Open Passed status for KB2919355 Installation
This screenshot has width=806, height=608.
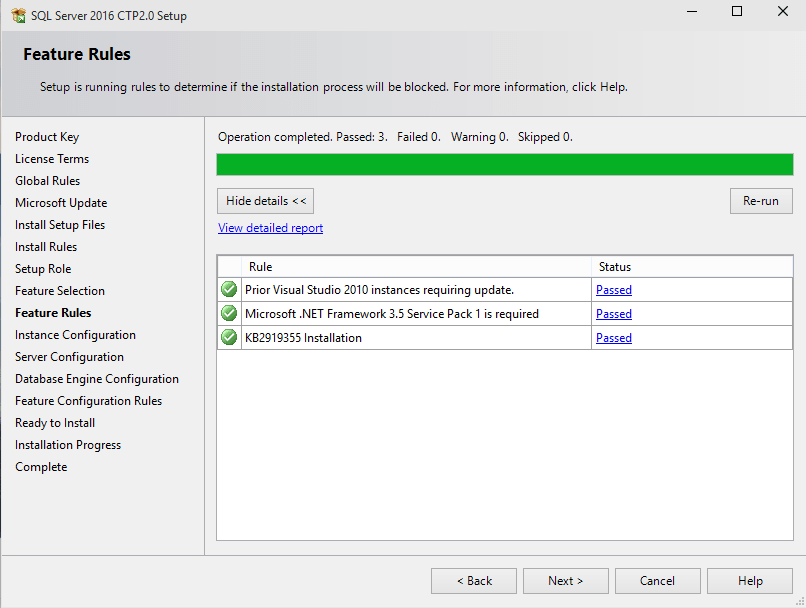pos(614,338)
